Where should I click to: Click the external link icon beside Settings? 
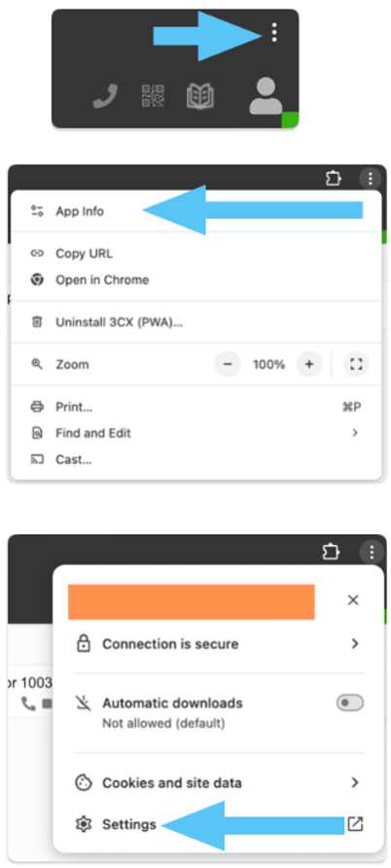[355, 824]
